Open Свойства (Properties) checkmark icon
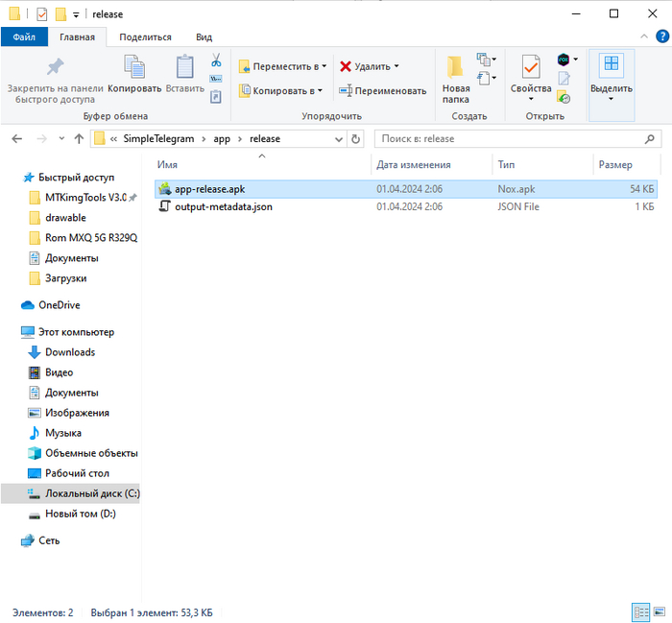Viewport: 672px width, 623px height. point(530,67)
